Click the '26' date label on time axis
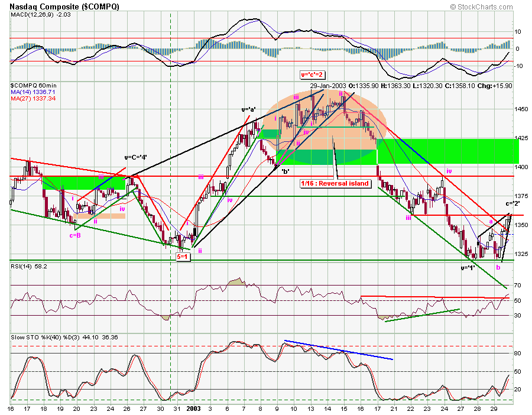The image size is (532, 415). coord(126,409)
